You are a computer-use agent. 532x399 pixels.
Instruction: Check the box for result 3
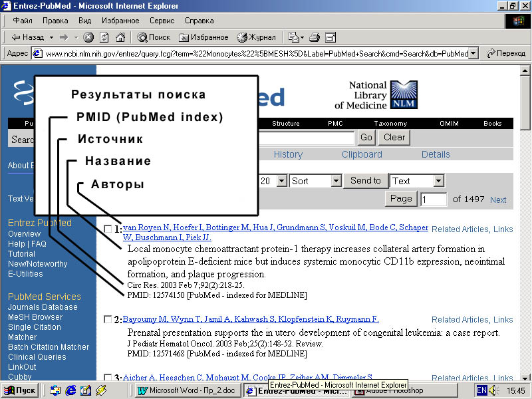108,377
